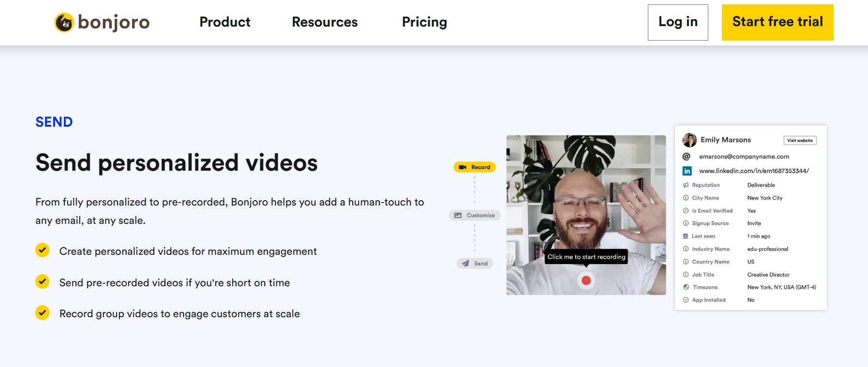Click the email @ icon beside address
868x367 pixels.
pos(686,157)
